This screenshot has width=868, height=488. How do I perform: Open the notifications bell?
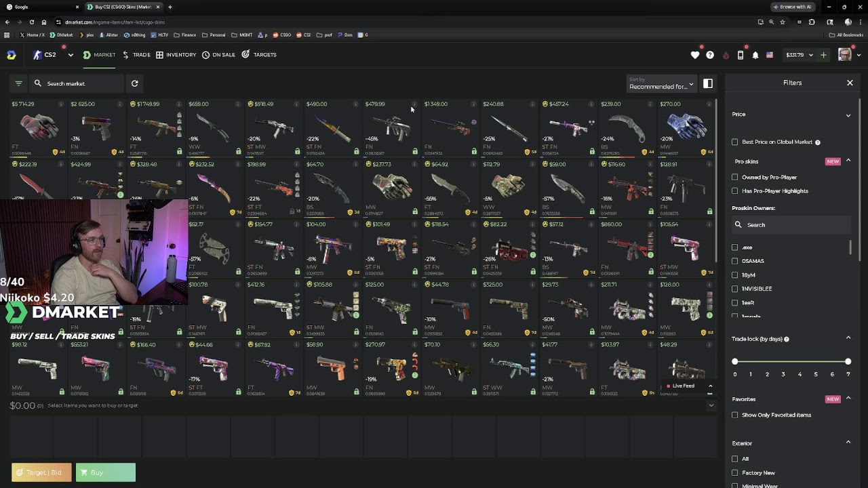755,55
